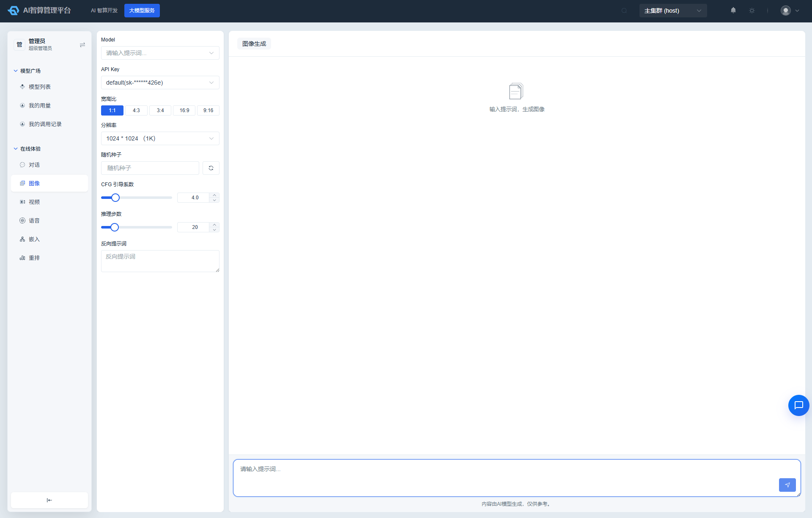Click the send prompt paper-plane button

(787, 485)
